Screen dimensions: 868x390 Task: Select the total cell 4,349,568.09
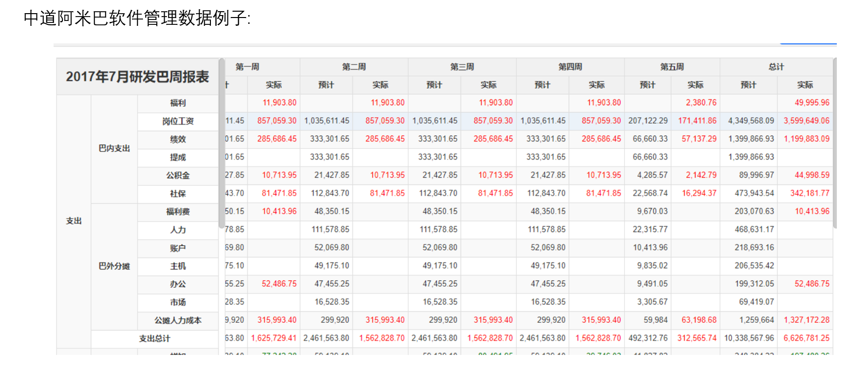[749, 121]
